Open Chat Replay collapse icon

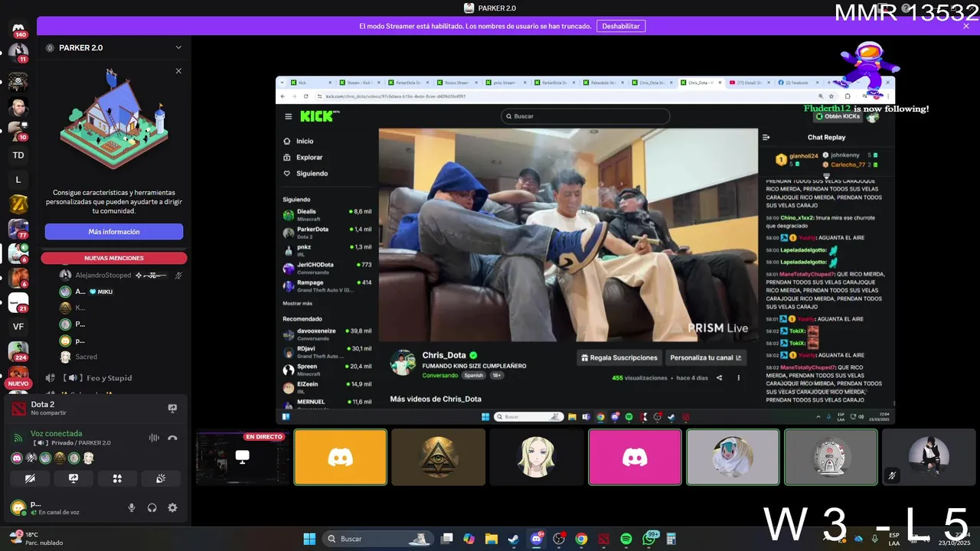[x=766, y=138]
